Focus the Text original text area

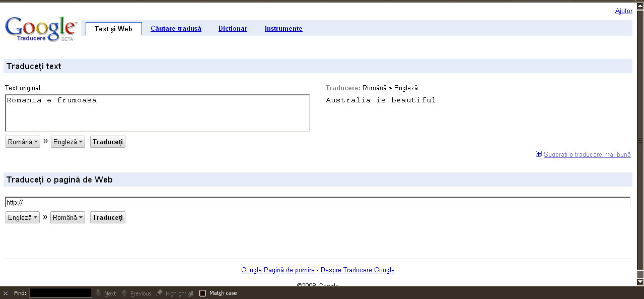[x=157, y=113]
